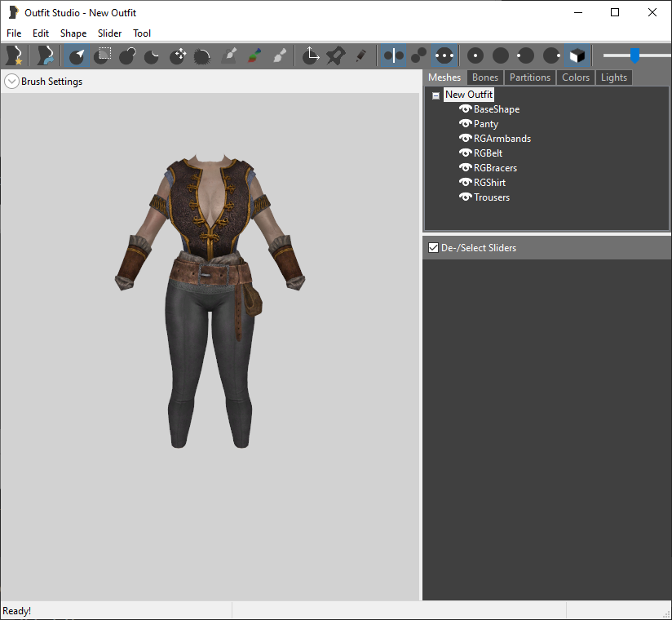Select the RGBelt mesh name
The width and height of the screenshot is (672, 620).
click(x=489, y=153)
